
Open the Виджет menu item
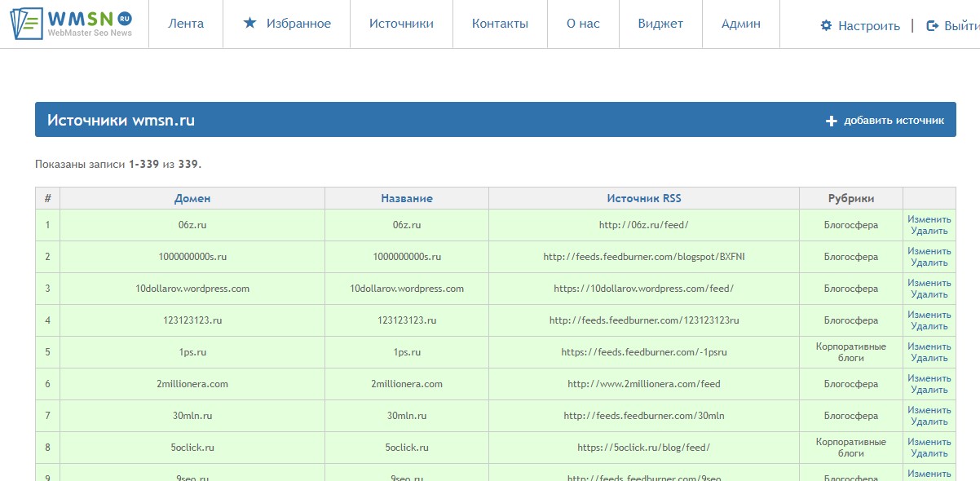[660, 24]
